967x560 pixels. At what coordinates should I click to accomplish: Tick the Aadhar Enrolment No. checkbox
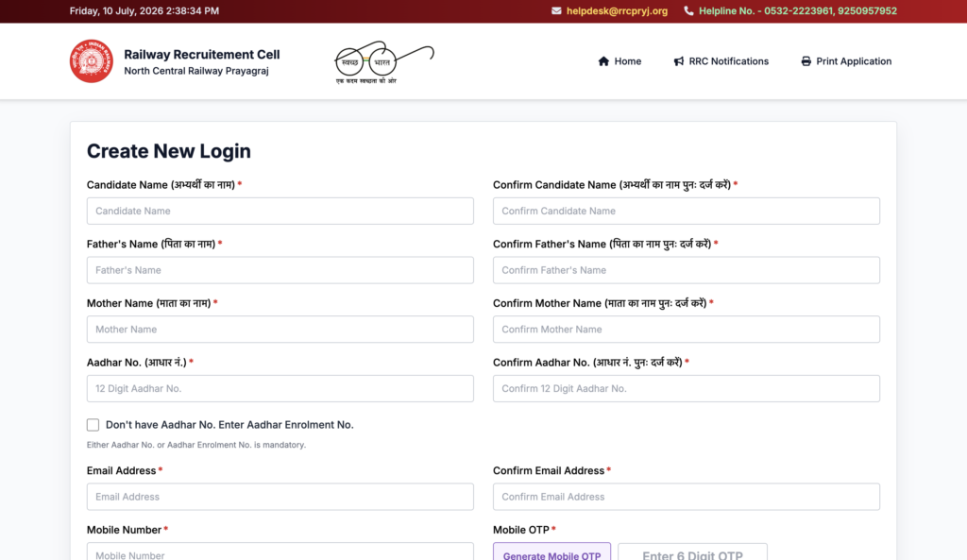tap(93, 424)
